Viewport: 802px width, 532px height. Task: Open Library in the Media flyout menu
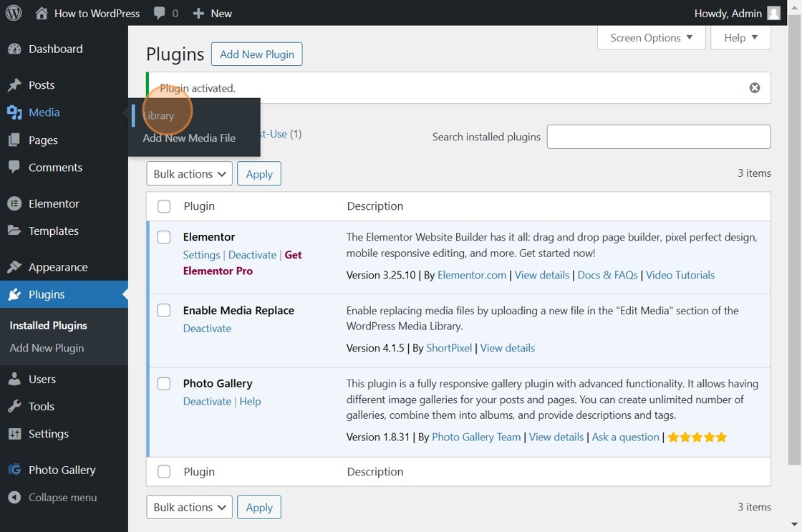click(x=158, y=115)
